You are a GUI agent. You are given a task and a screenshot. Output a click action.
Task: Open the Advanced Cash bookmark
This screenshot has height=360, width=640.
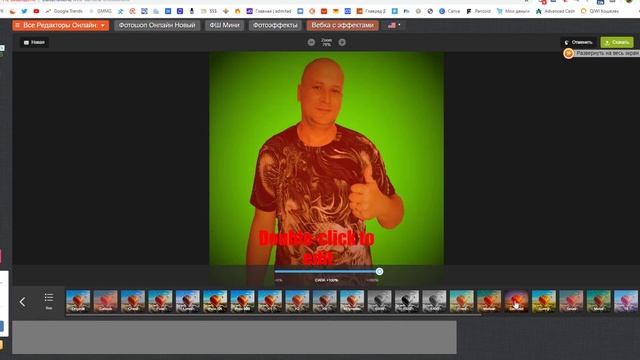point(555,11)
